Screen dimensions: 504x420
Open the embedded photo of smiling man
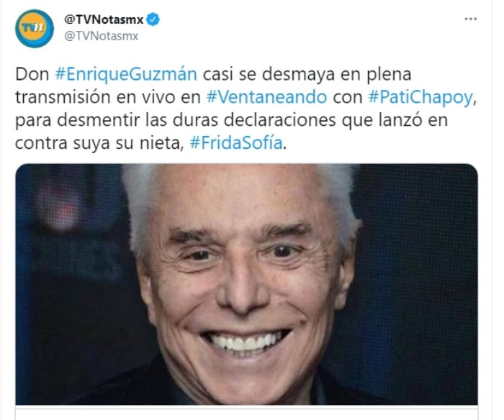tap(246, 284)
